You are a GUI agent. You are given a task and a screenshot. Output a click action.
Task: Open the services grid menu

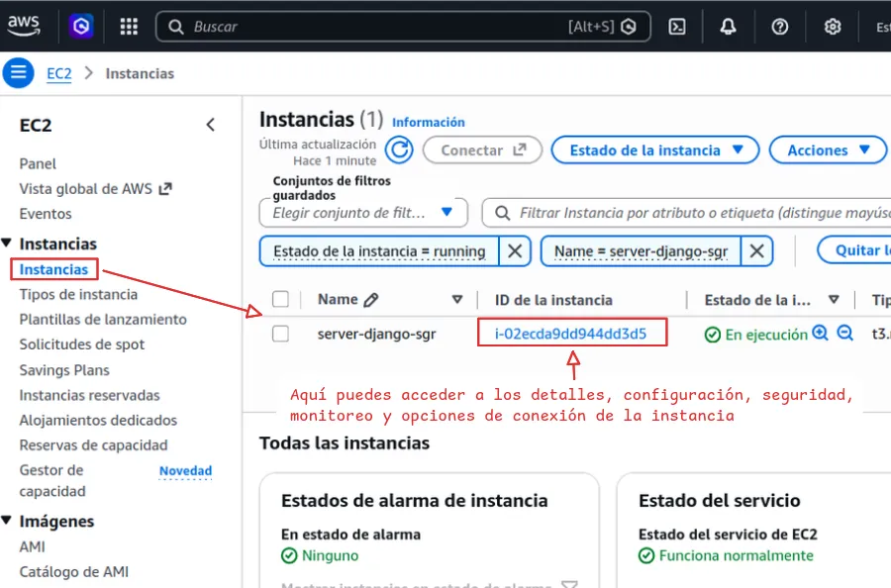point(129,26)
